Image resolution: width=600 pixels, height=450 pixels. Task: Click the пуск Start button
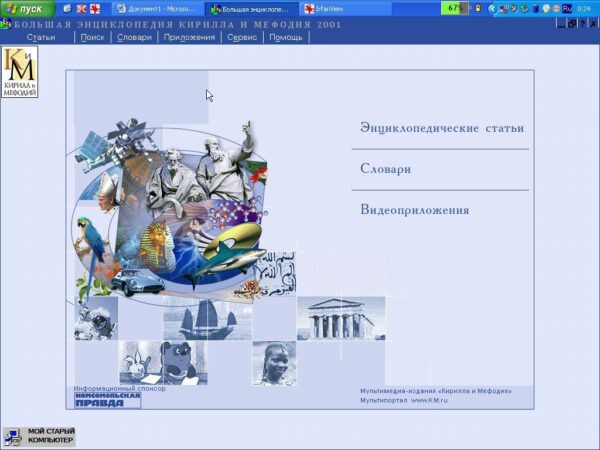pyautogui.click(x=25, y=8)
